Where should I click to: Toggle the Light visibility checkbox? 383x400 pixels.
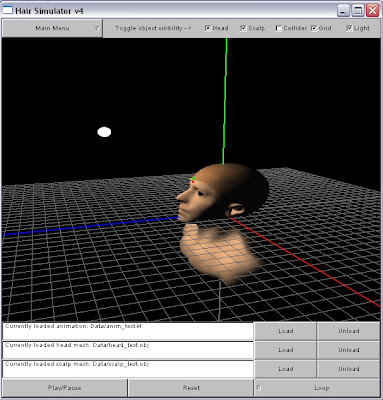[x=349, y=28]
